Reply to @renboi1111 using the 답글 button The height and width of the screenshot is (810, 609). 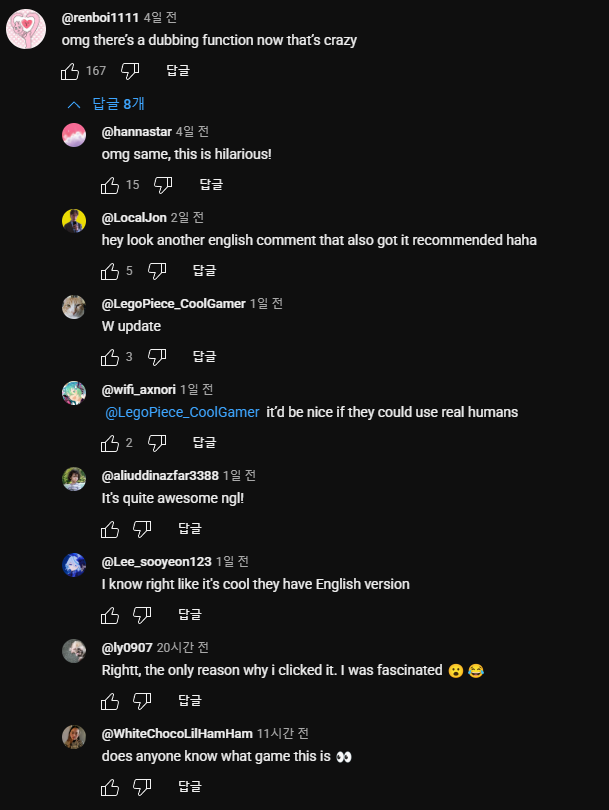click(178, 71)
